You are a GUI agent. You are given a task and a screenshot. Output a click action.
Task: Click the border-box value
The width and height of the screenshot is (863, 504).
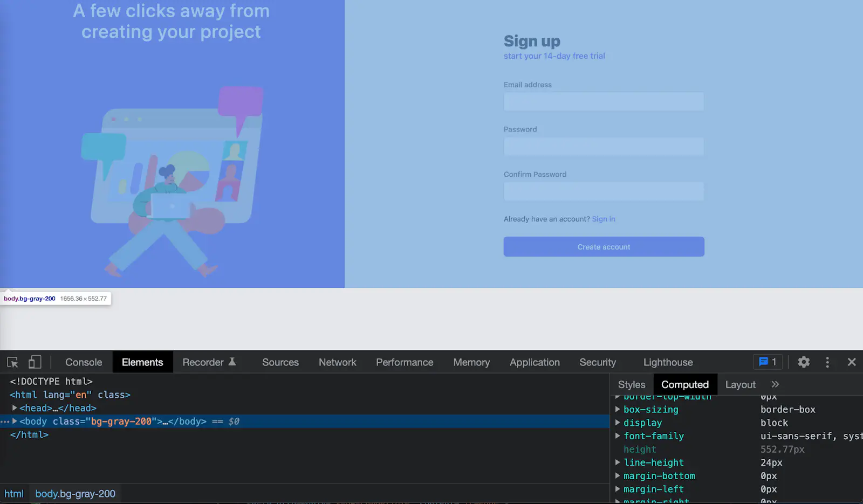pyautogui.click(x=788, y=409)
